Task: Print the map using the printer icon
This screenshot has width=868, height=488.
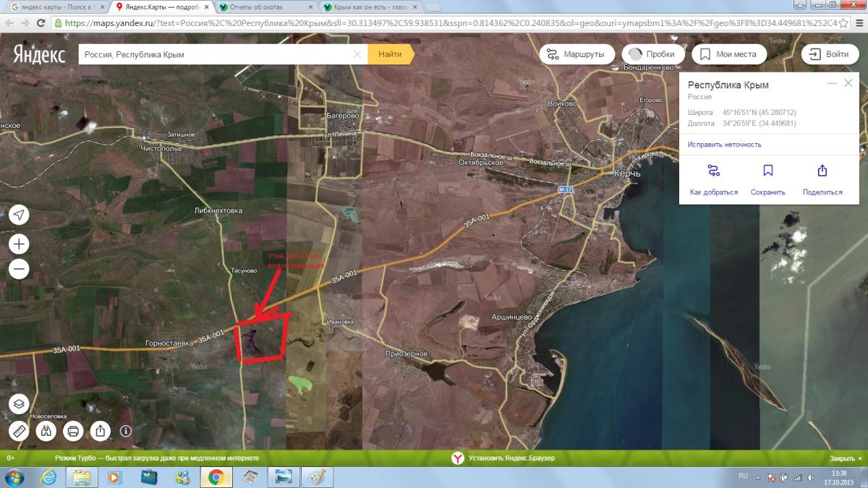Action: click(72, 432)
